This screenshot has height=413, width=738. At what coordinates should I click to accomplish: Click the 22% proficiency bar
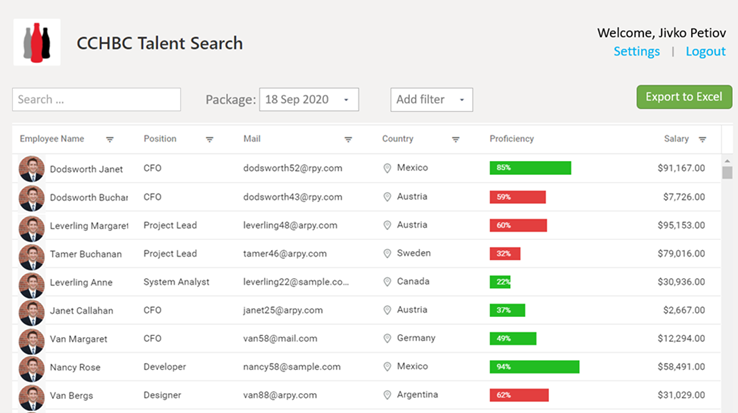(x=500, y=282)
